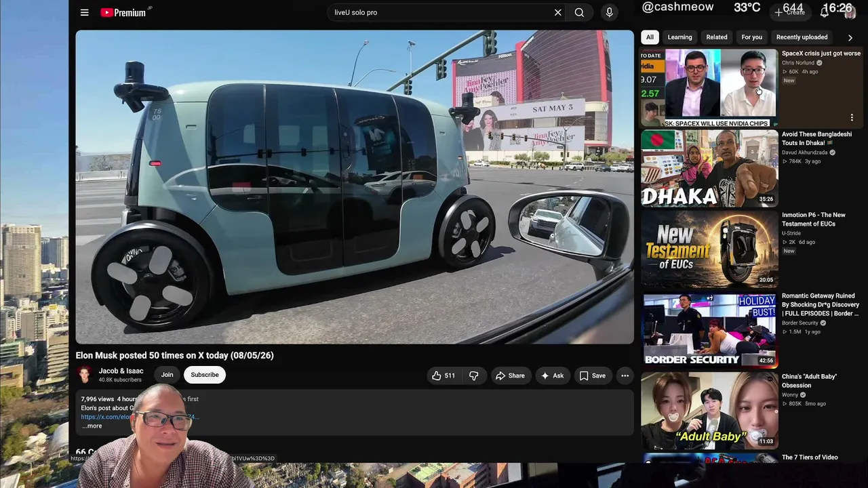868x488 pixels.
Task: Show more filter chips with the right chevron
Action: 850,38
